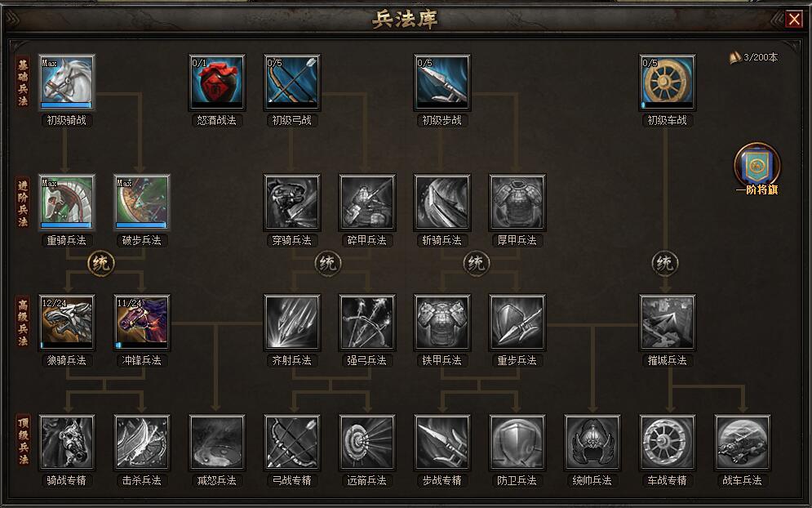Select the locked 防卫兵法 shield skill
Image resolution: width=812 pixels, height=508 pixels.
pos(517,443)
